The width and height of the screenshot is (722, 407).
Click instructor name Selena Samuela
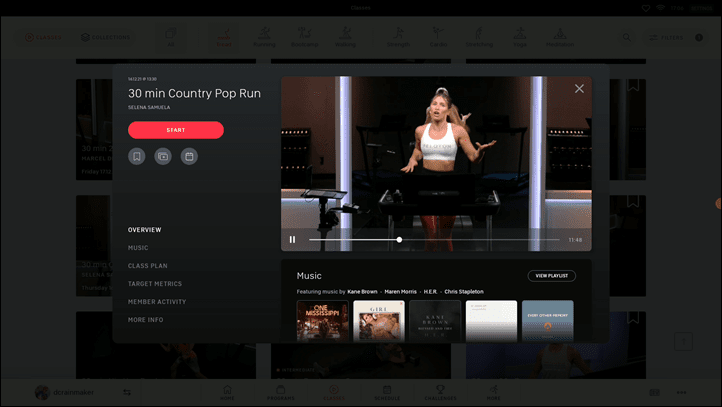tap(149, 107)
